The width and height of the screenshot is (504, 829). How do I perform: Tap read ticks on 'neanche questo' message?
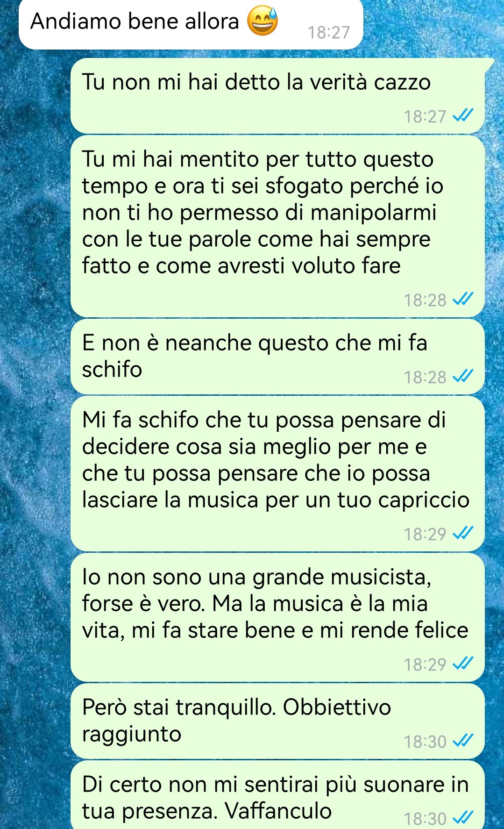tap(463, 376)
